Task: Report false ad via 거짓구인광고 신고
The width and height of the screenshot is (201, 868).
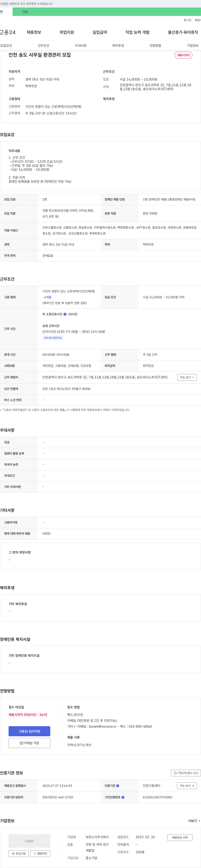Action: (186, 773)
